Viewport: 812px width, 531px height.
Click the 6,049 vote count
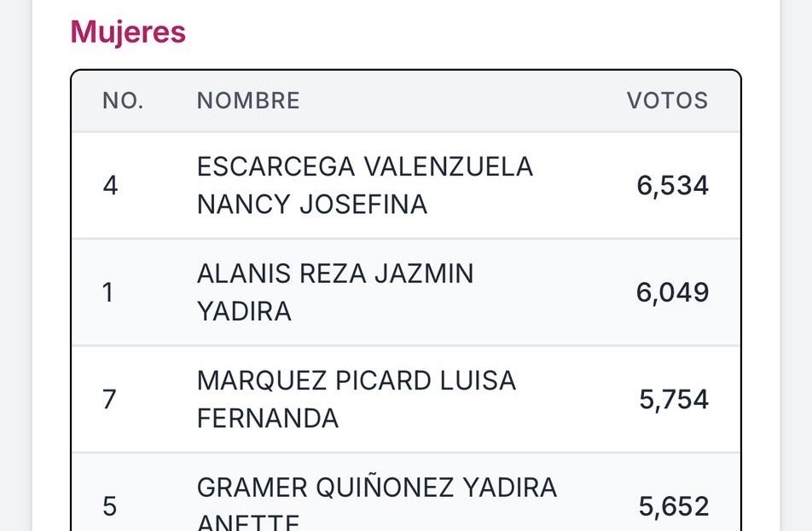point(672,292)
